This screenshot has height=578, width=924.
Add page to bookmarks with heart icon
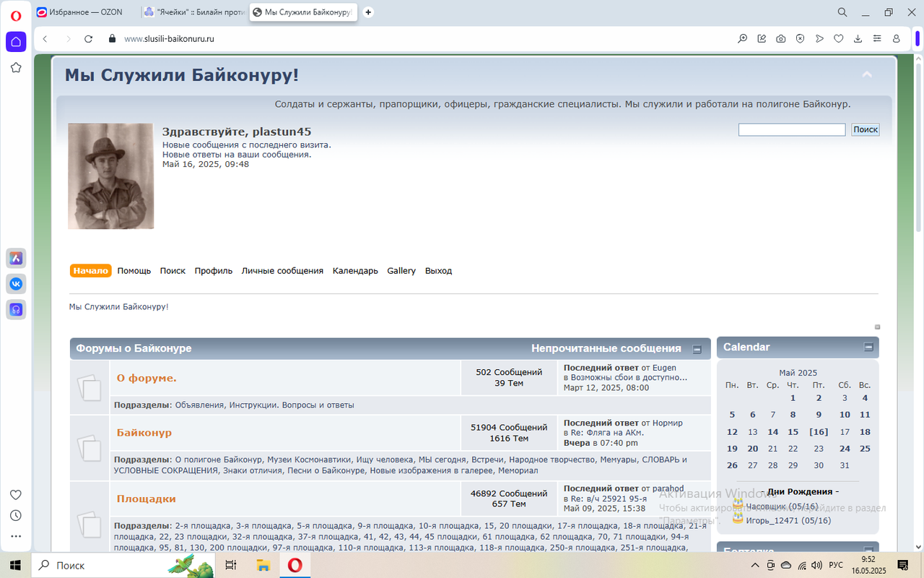[x=839, y=39]
